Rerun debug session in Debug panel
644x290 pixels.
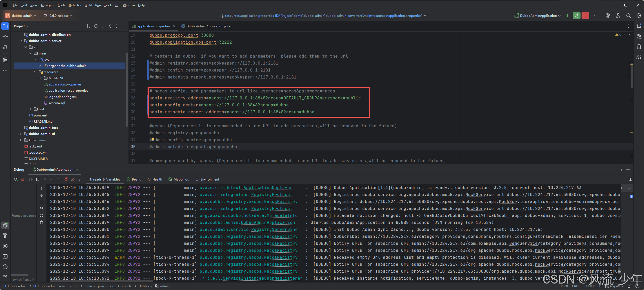16,179
